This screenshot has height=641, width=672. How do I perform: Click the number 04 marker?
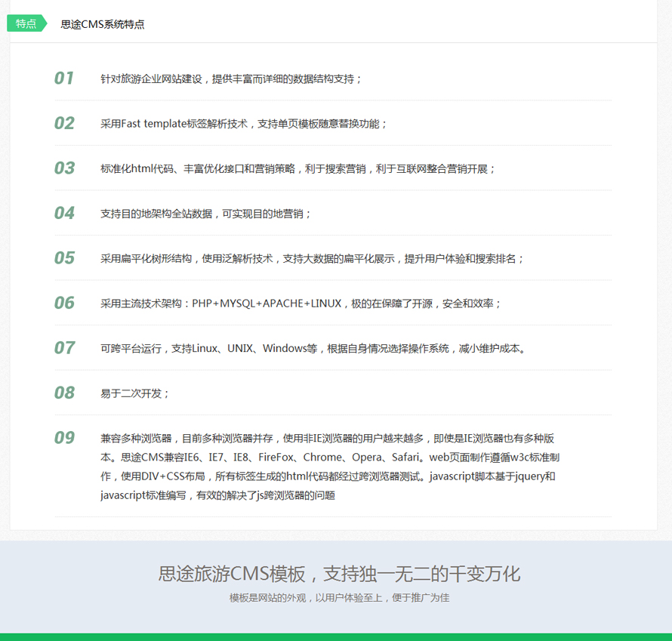[64, 213]
